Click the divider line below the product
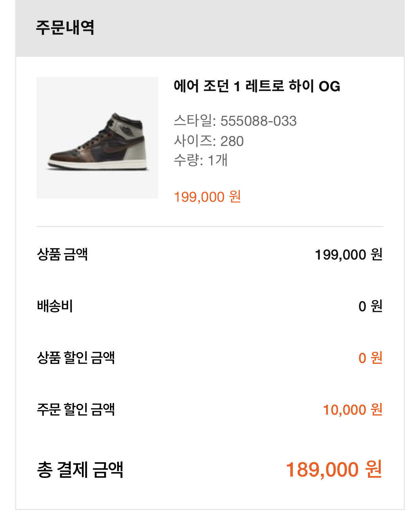Screen dimensions: 420x513 tap(210, 226)
